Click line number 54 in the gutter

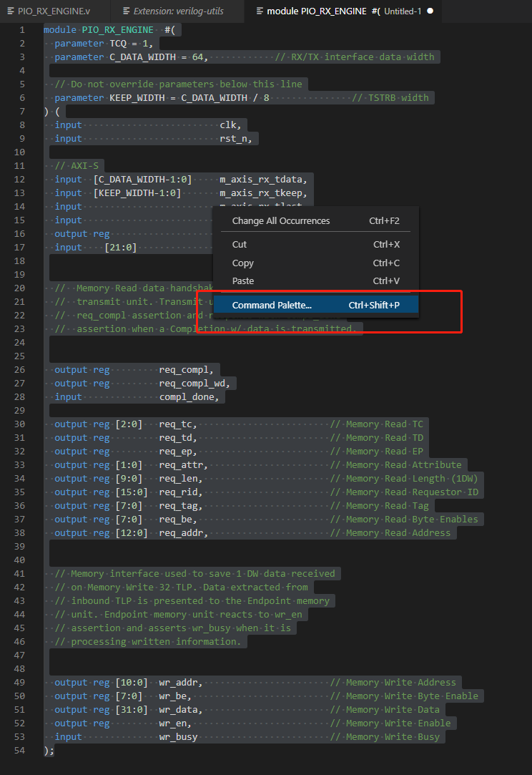coord(19,750)
